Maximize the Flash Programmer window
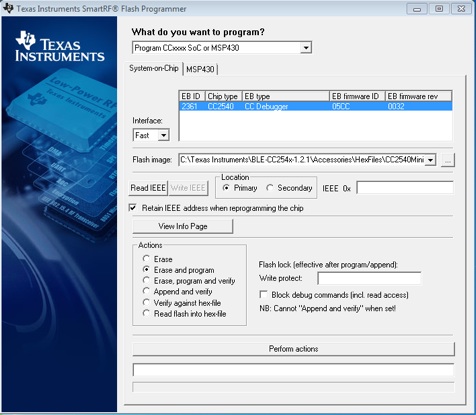Viewport: 476px width, 415px height. (x=439, y=9)
